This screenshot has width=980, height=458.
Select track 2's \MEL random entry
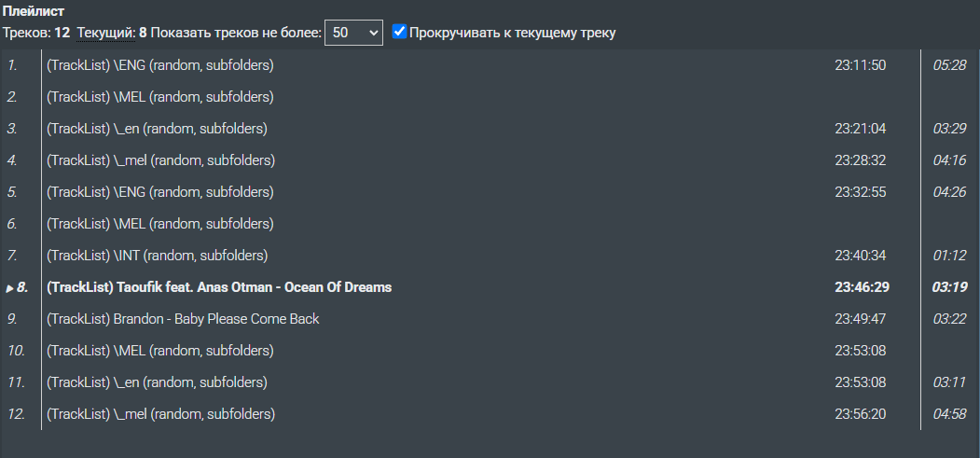coord(159,97)
